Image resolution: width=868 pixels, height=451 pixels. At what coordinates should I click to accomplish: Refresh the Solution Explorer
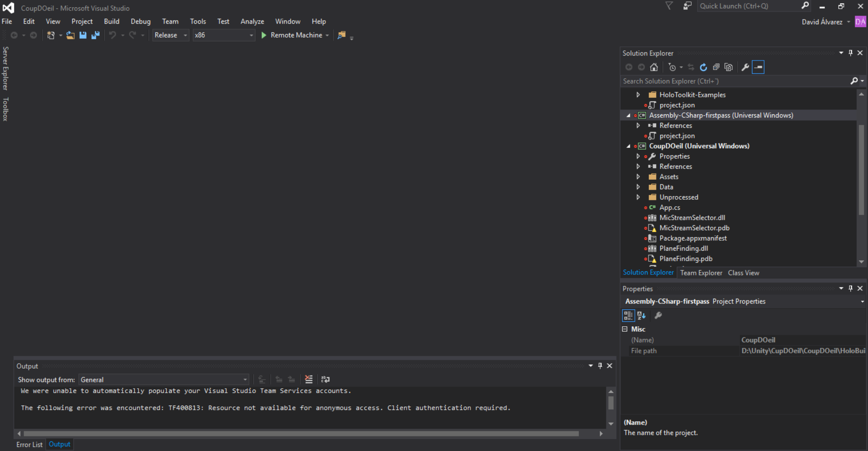704,67
